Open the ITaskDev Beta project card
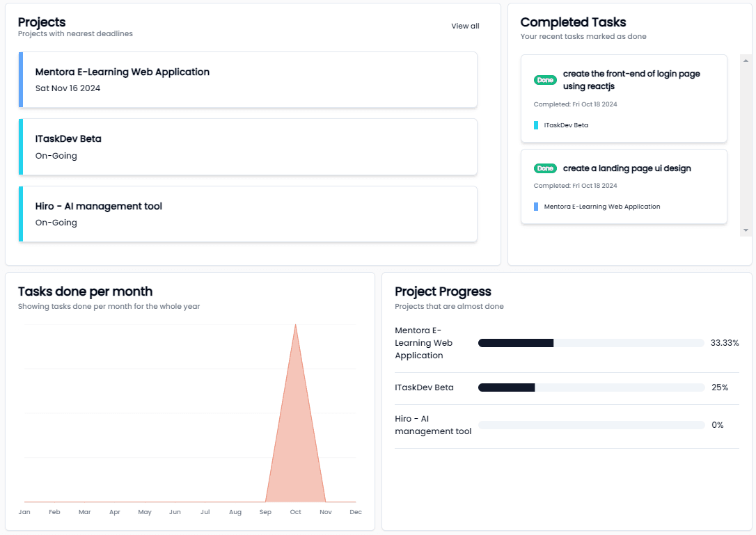 pyautogui.click(x=248, y=147)
